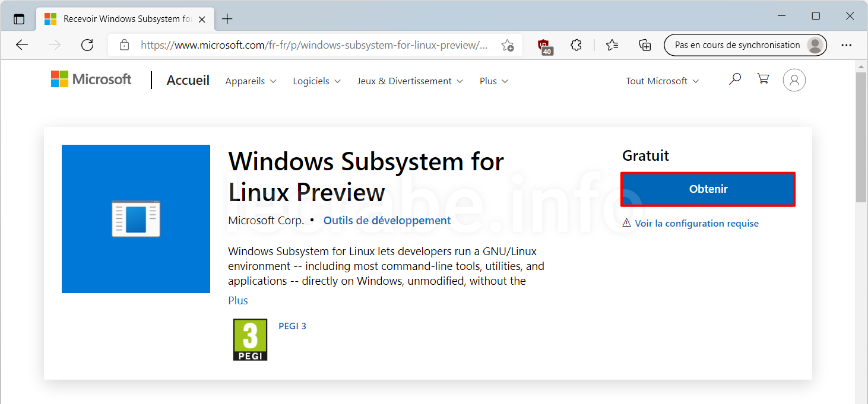868x404 pixels.
Task: Open the Favorites list
Action: pos(612,45)
